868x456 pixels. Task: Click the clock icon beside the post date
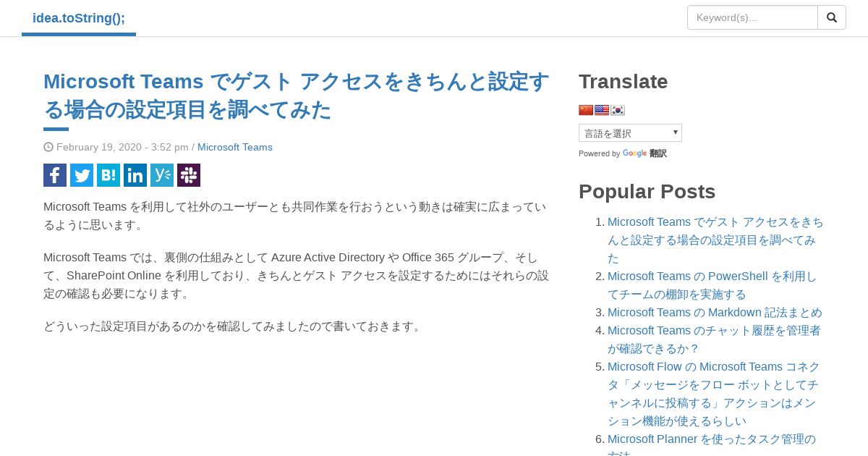[x=48, y=147]
